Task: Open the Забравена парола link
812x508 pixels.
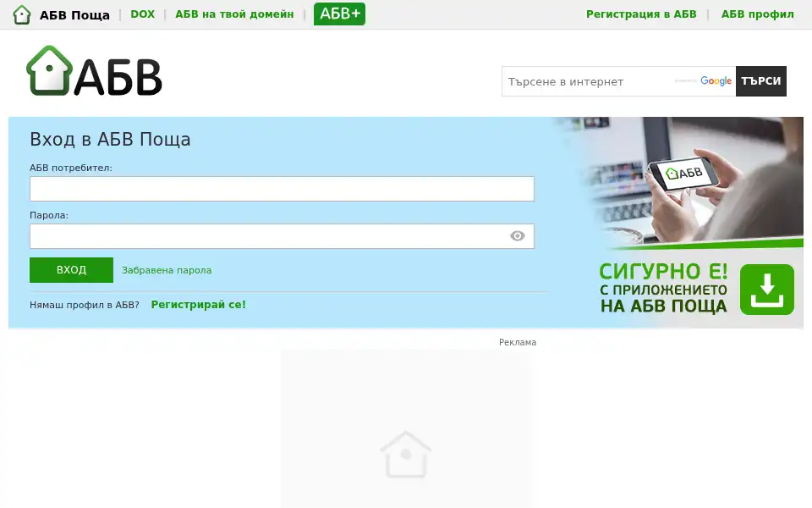Action: tap(167, 270)
